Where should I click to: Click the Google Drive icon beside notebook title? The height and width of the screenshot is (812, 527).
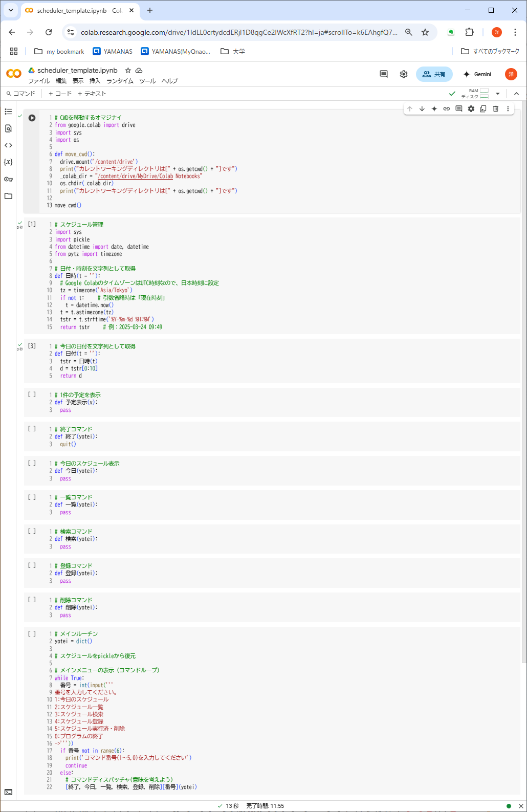coord(31,70)
